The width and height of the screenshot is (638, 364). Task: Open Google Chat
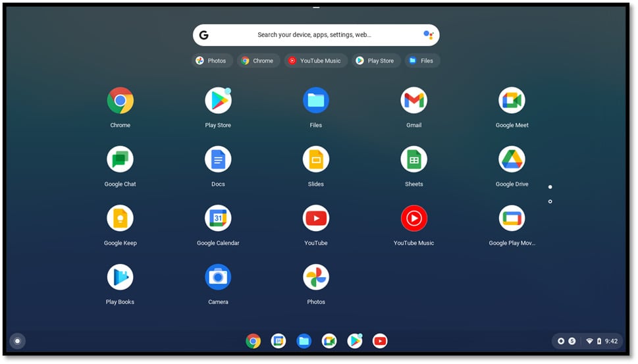click(120, 159)
